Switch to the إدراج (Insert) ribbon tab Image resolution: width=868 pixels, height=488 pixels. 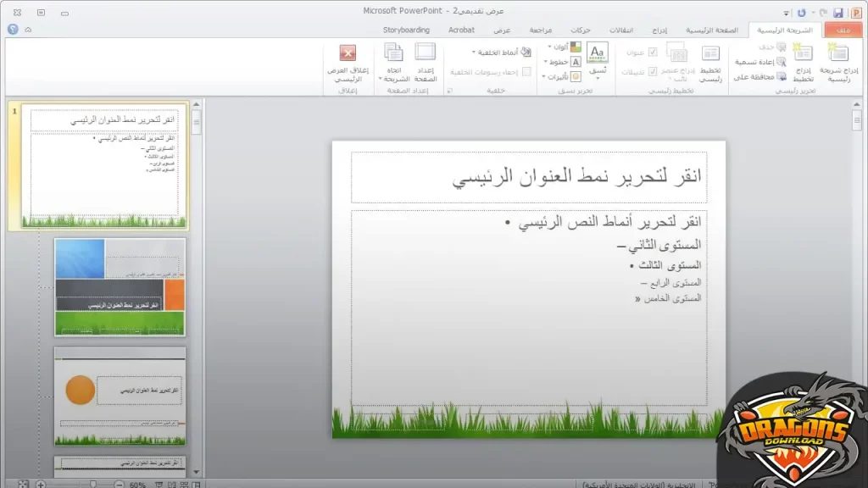tap(660, 30)
